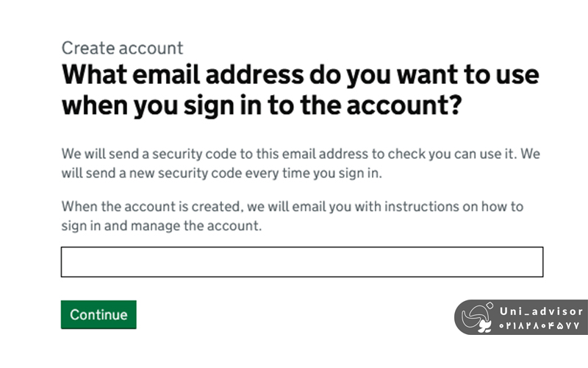Click the Uni_advisor logo icon

477,318
